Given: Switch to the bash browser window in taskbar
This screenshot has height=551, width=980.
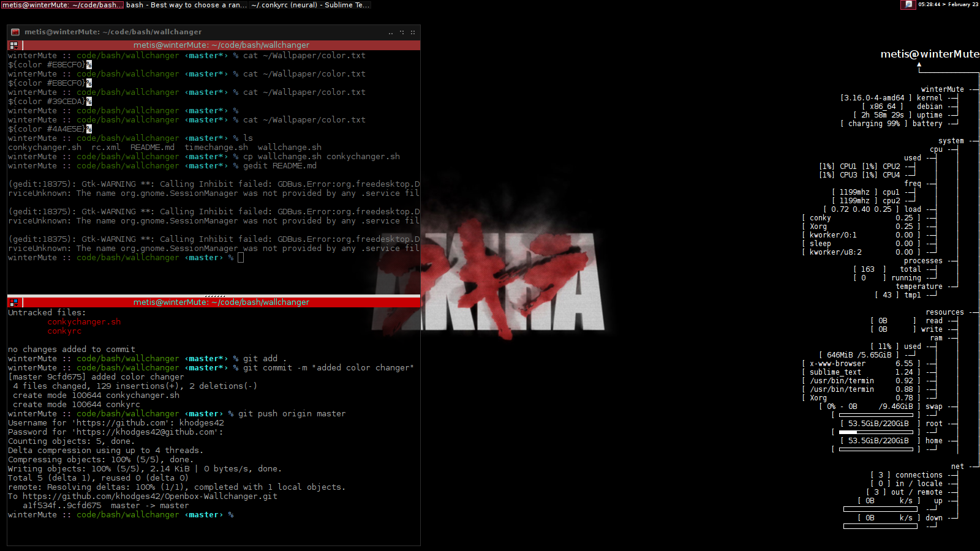Looking at the screenshot, I should [x=186, y=5].
